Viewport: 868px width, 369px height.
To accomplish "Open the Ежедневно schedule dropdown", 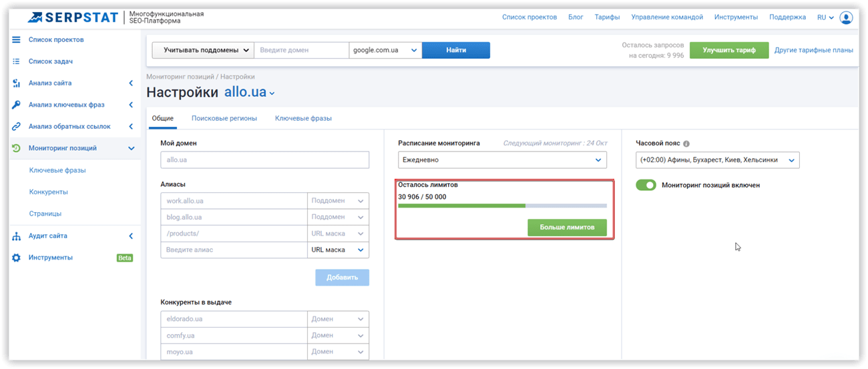I will point(502,160).
